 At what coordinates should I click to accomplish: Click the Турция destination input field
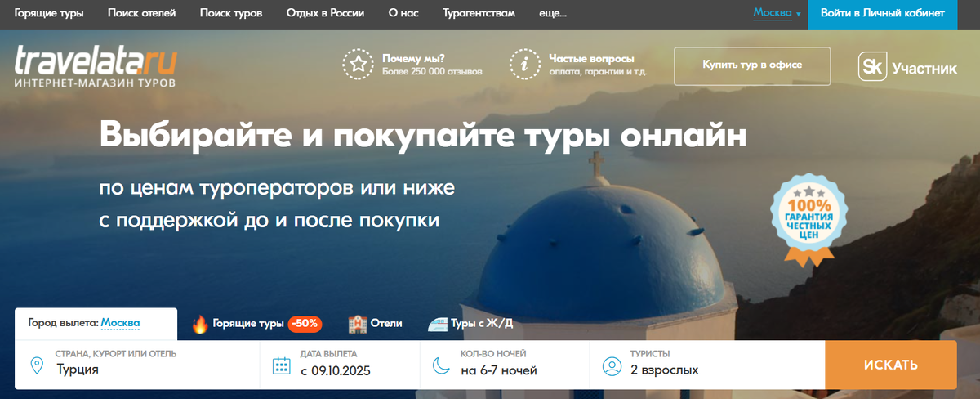pos(137,365)
